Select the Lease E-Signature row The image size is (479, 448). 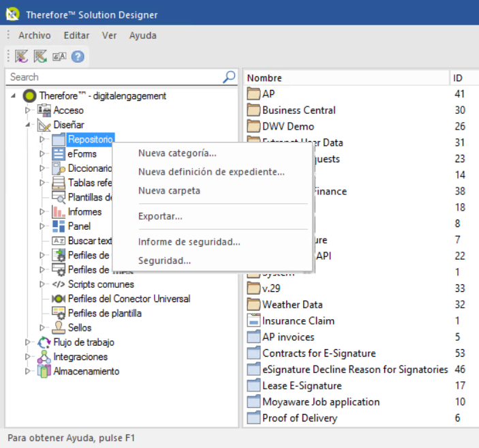tap(362, 386)
